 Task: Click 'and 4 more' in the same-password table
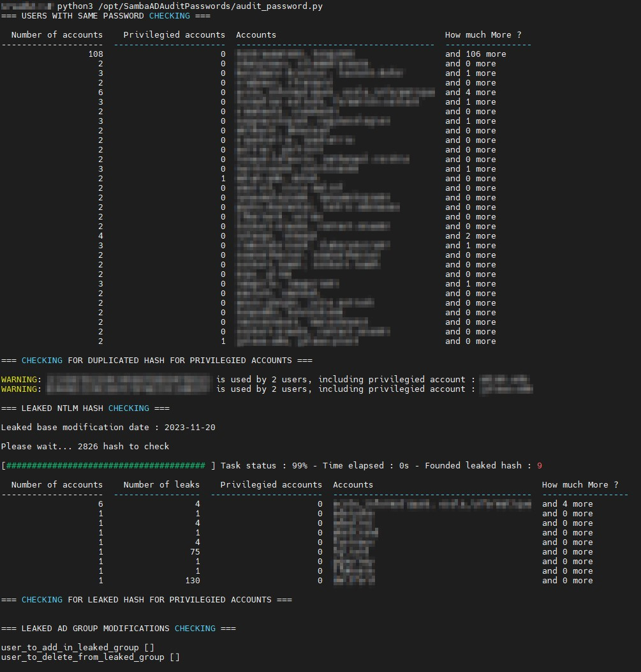coord(470,92)
